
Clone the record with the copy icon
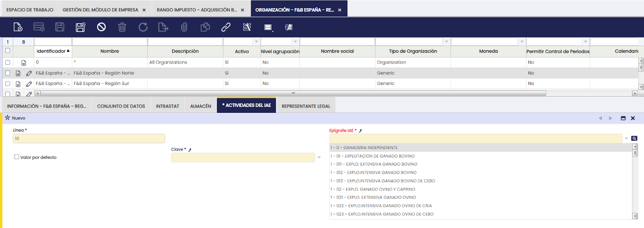click(205, 27)
